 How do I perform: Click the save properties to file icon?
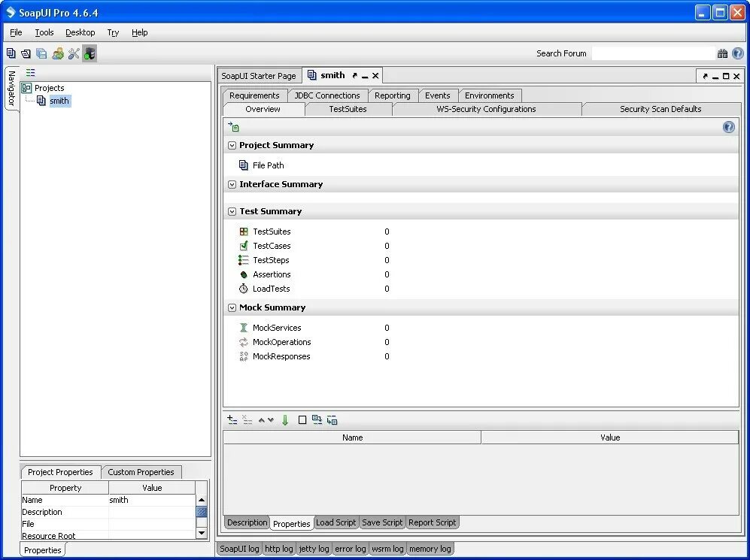click(x=332, y=420)
